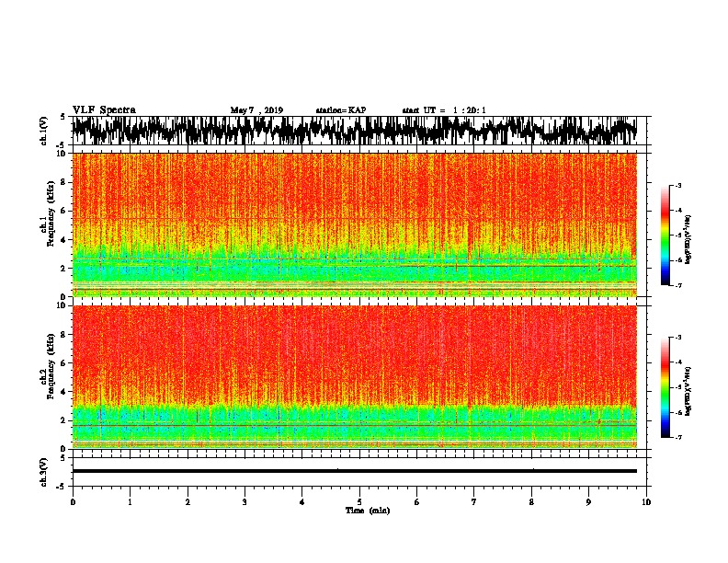Click the "8" tick on the time axis

(x=531, y=502)
